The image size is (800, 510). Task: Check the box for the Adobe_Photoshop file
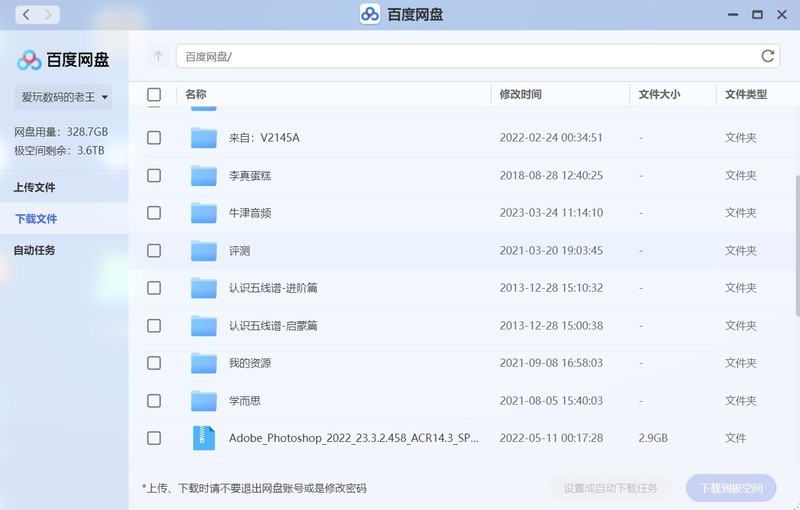tap(154, 438)
